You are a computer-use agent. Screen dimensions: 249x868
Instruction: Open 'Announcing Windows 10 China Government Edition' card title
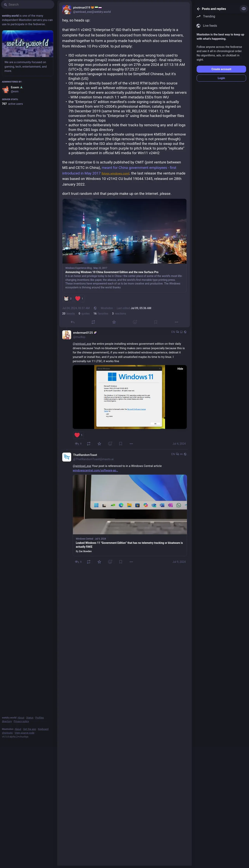tap(112, 272)
